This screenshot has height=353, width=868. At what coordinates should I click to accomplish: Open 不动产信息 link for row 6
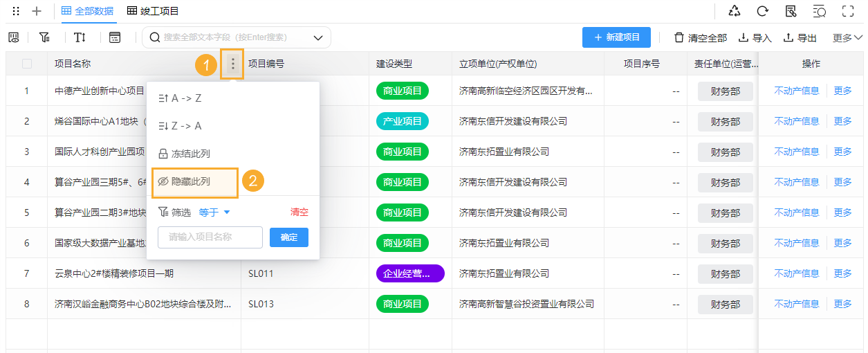(796, 243)
